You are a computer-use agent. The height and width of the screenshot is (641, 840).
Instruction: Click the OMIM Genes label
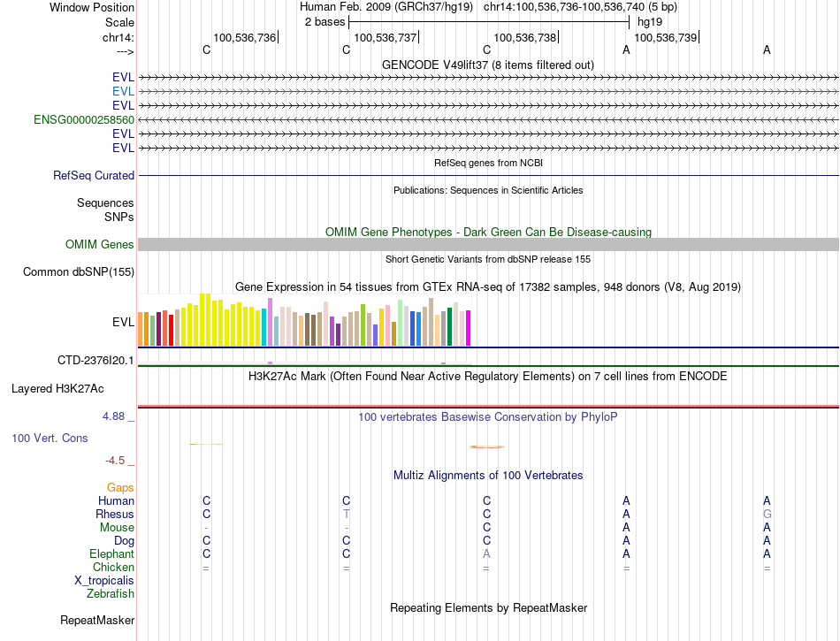click(x=99, y=245)
